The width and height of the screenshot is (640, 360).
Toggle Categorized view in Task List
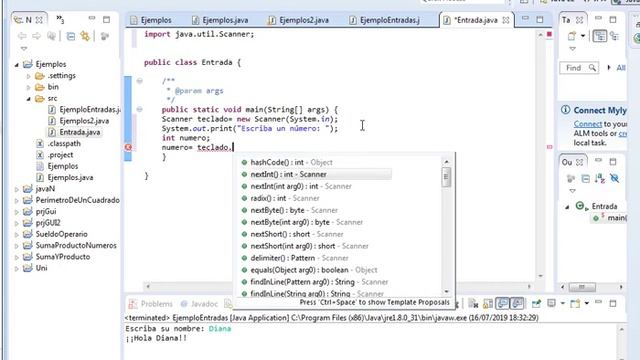[x=600, y=36]
